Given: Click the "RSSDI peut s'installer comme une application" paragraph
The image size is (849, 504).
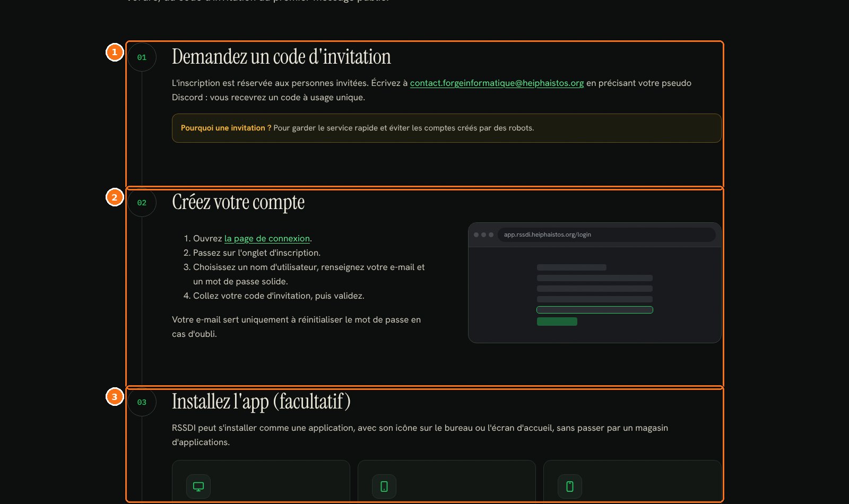Looking at the screenshot, I should (x=420, y=435).
